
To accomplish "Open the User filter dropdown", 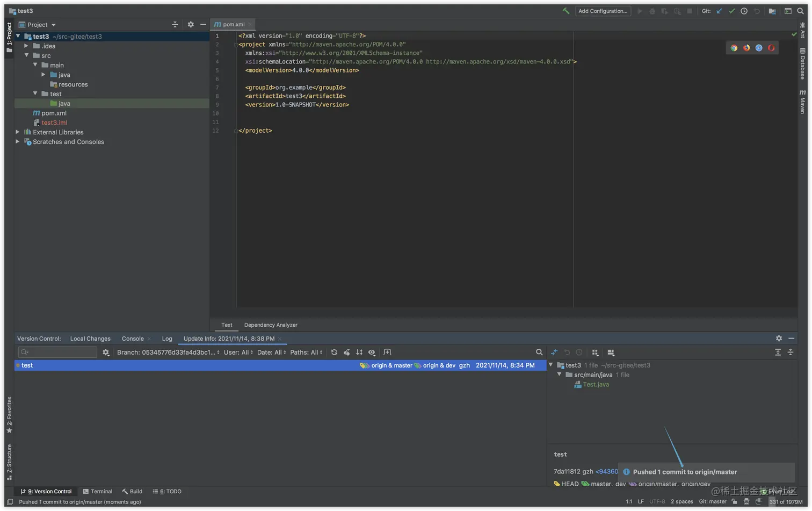I will tap(238, 352).
